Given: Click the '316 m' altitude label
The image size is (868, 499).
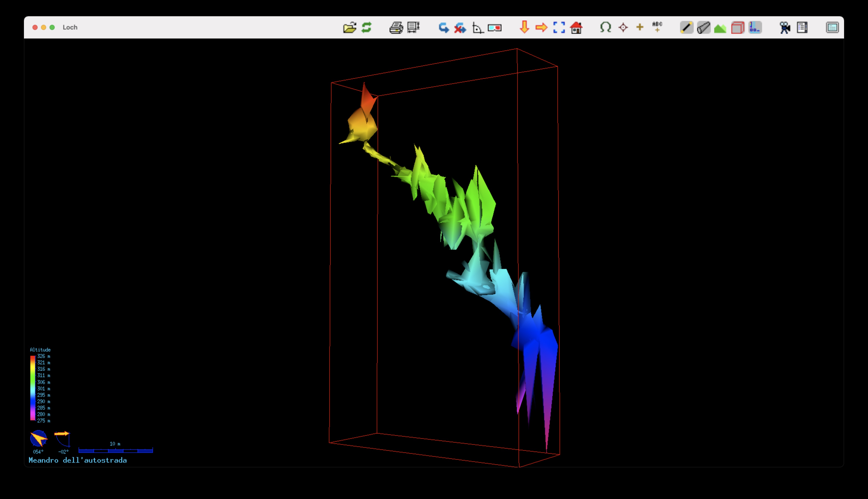Looking at the screenshot, I should coord(44,369).
